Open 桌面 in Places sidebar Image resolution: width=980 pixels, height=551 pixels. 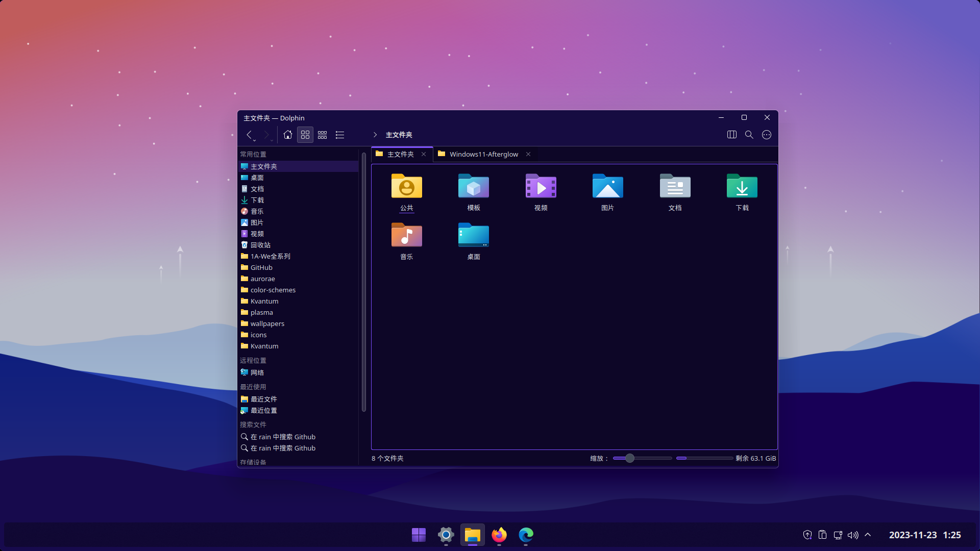coord(299,178)
